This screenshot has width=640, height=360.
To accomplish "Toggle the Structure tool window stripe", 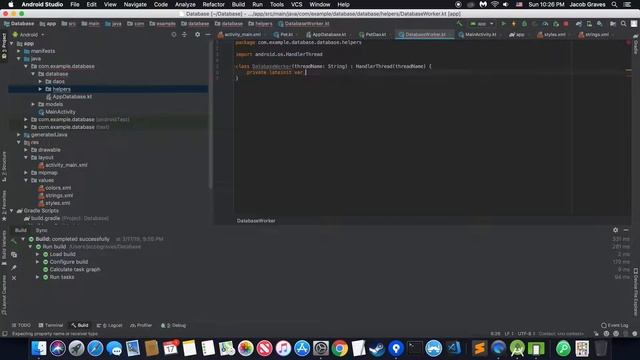I will coord(4,167).
